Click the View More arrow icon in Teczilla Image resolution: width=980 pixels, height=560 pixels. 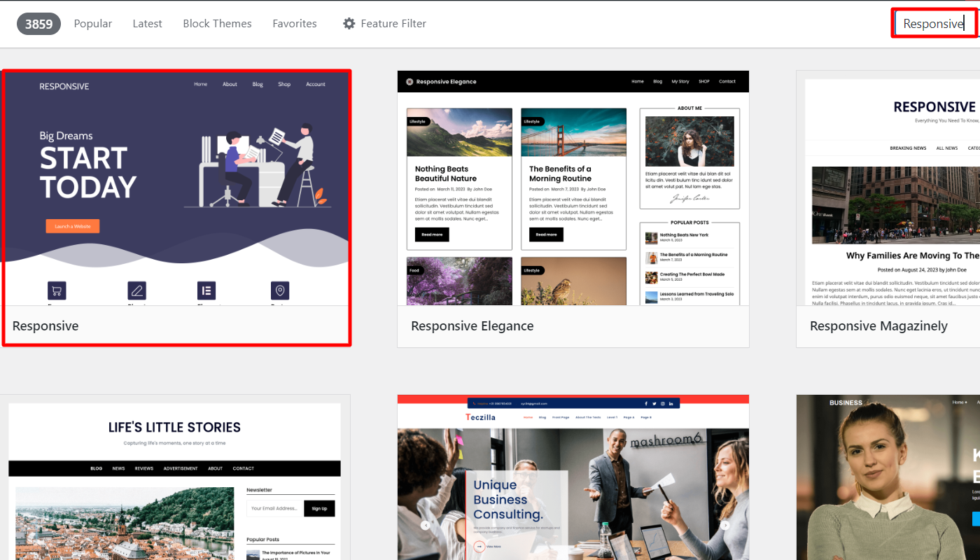pyautogui.click(x=479, y=546)
